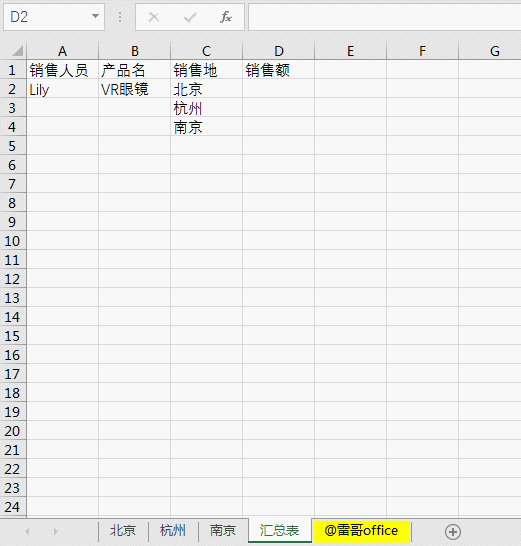Click cell C4 containing 南京
The width and height of the screenshot is (521, 546).
[x=207, y=127]
